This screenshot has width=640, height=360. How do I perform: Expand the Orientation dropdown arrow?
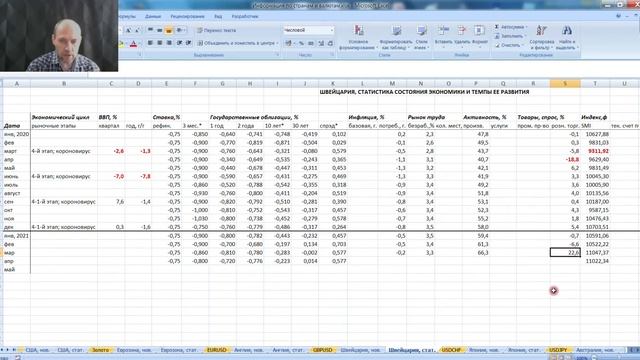(x=185, y=30)
